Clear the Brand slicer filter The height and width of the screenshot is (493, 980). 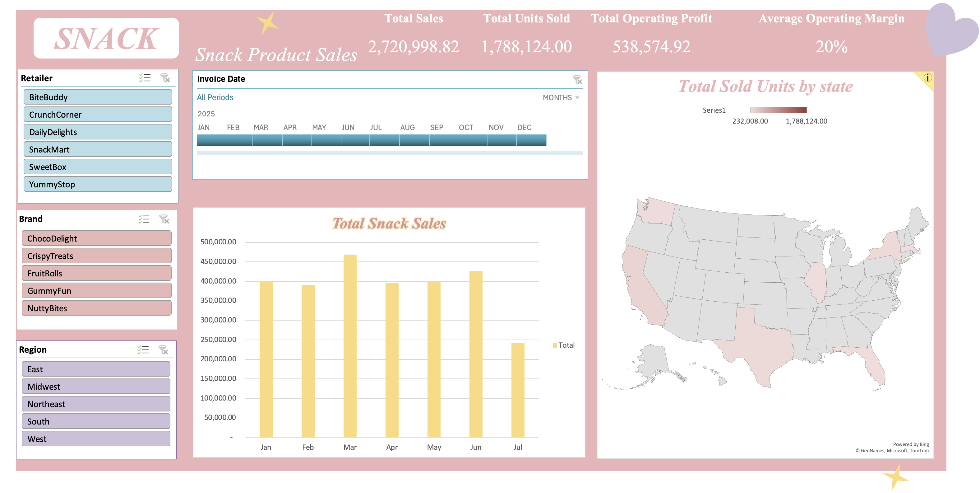tap(164, 219)
